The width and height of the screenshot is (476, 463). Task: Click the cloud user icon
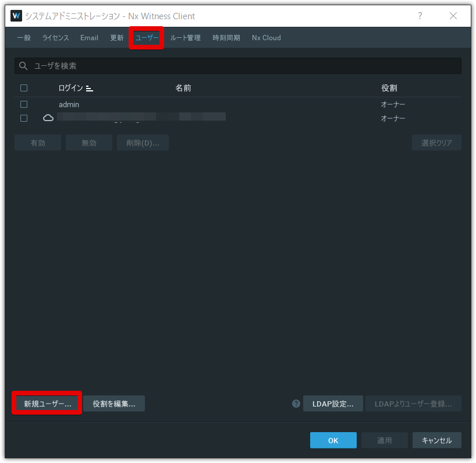coord(48,118)
